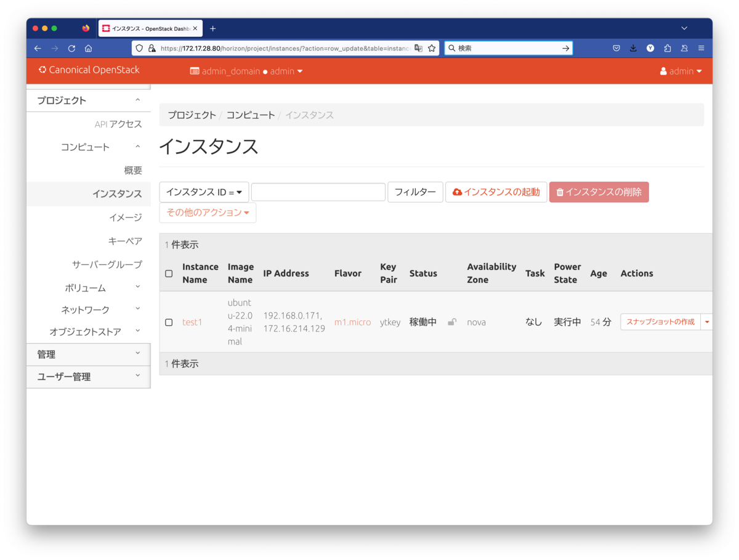Click the Status column header
The image size is (739, 560).
point(423,274)
